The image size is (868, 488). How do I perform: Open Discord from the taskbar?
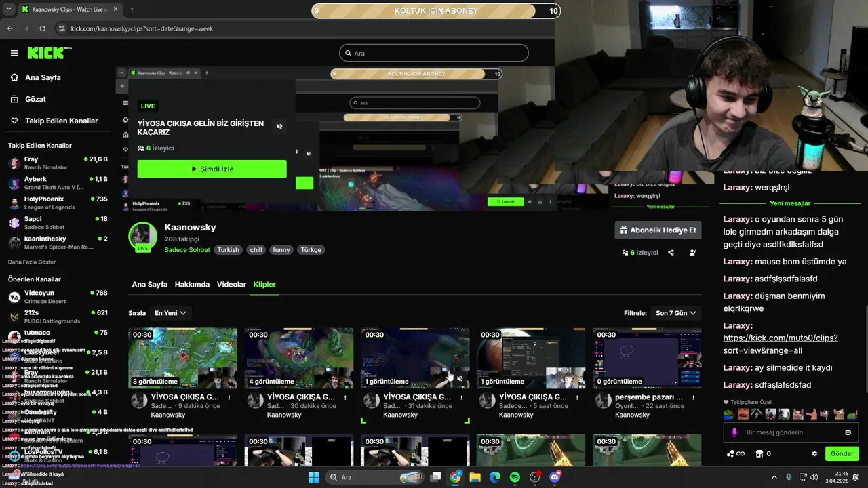click(555, 477)
